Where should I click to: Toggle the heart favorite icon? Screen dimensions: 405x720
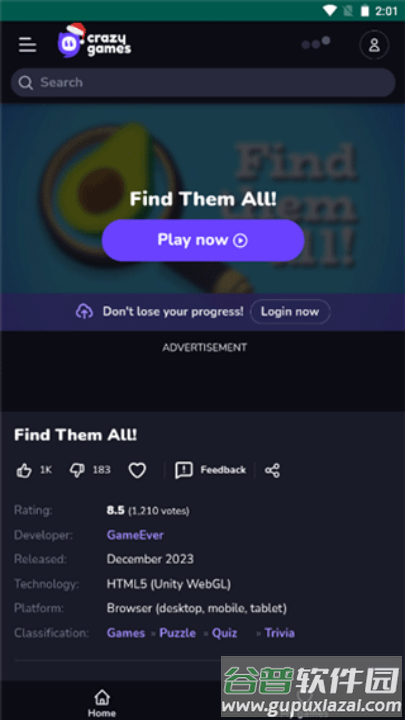(137, 470)
